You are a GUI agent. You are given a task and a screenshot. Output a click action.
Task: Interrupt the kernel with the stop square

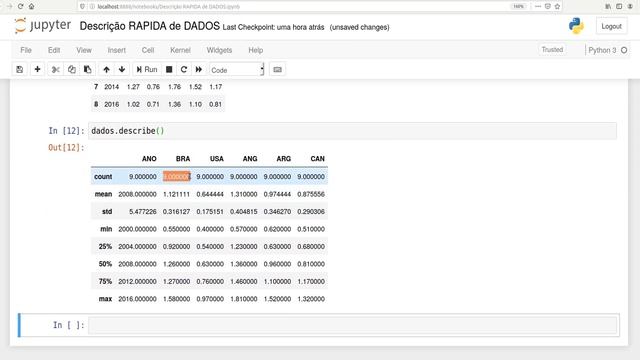pos(169,69)
